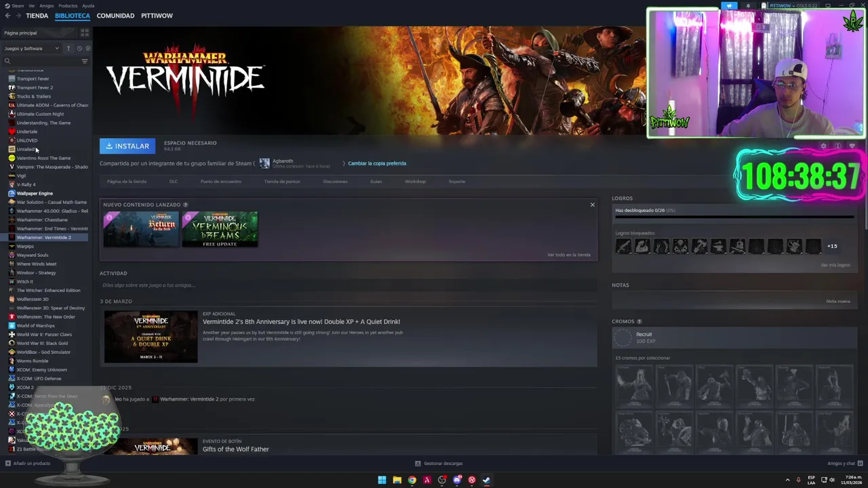The width and height of the screenshot is (868, 488).
Task: Go forward with the right arrow
Action: coord(18,16)
